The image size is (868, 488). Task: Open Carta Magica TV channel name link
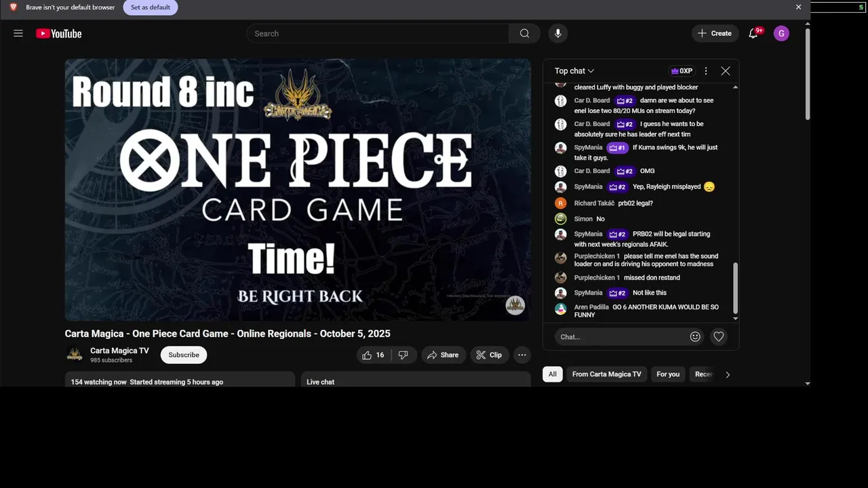click(x=119, y=350)
